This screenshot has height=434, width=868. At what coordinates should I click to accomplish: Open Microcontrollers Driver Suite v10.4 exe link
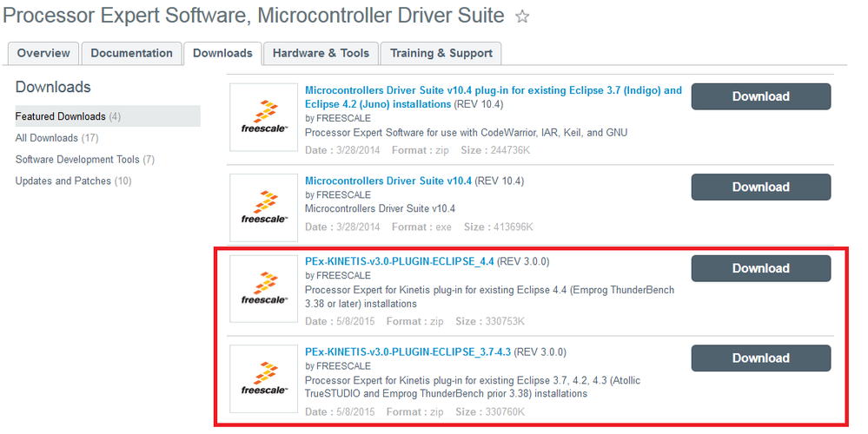pyautogui.click(x=388, y=181)
